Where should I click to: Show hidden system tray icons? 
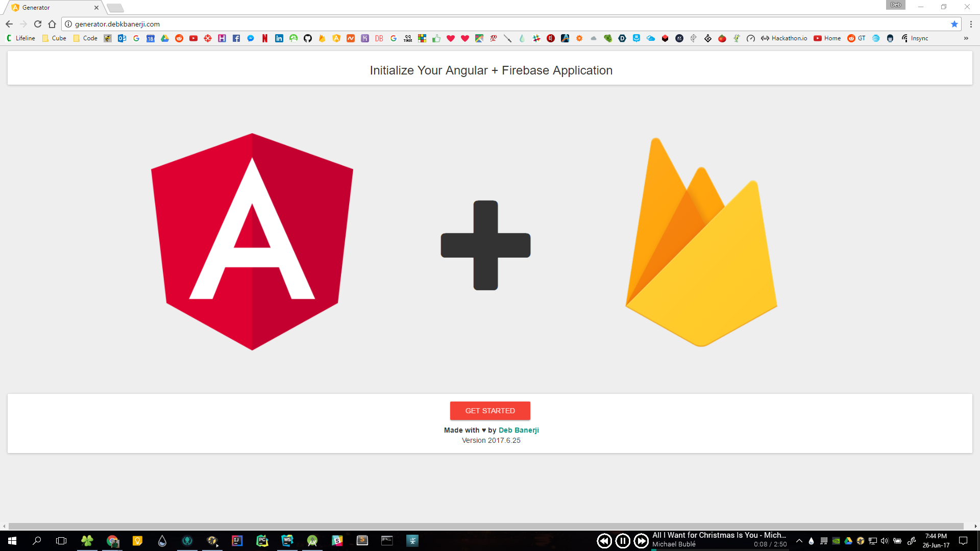799,541
